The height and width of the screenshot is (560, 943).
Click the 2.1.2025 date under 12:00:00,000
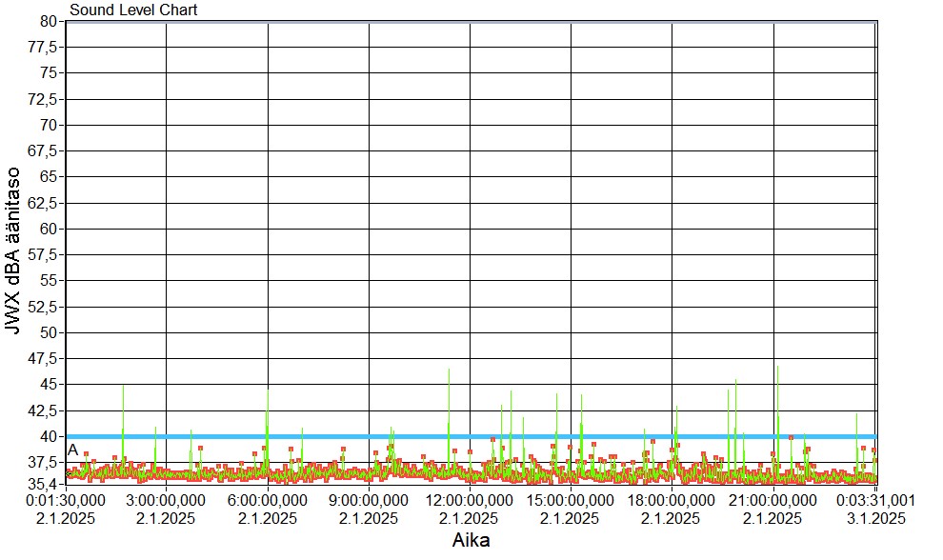click(x=469, y=518)
